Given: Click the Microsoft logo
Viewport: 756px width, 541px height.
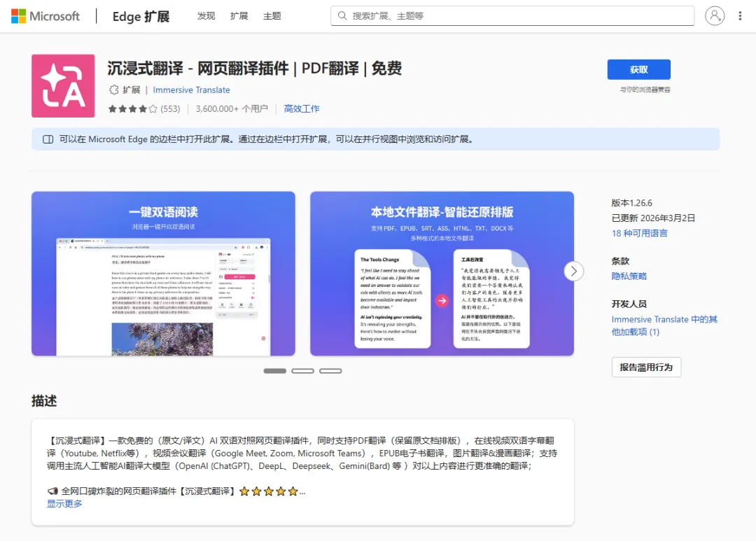Looking at the screenshot, I should pyautogui.click(x=45, y=16).
